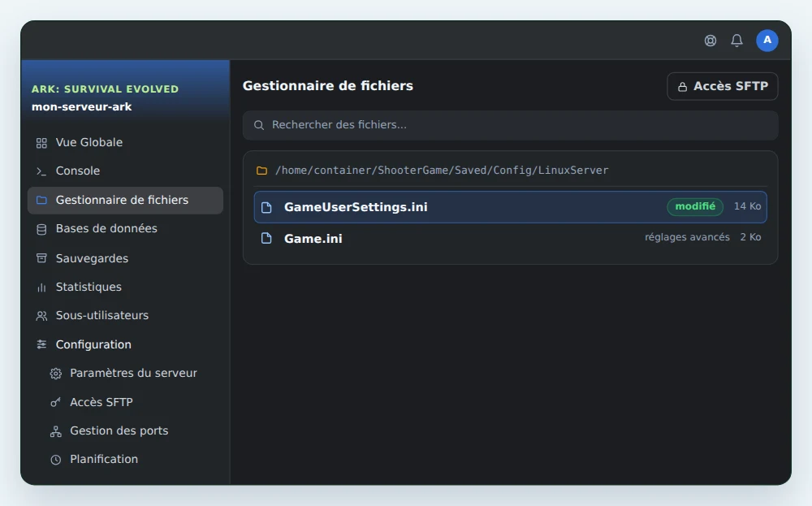Click the Console terminal icon
The width and height of the screenshot is (812, 506).
pos(41,171)
